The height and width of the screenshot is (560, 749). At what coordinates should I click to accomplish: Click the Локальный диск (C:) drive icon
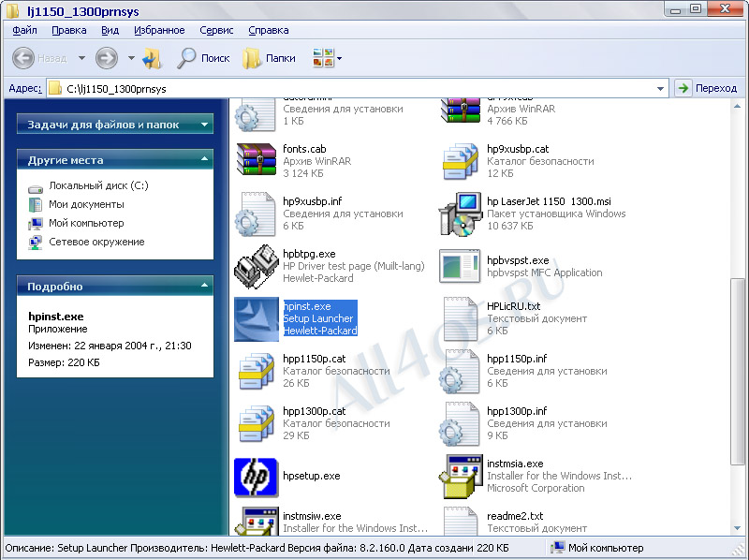(x=36, y=188)
